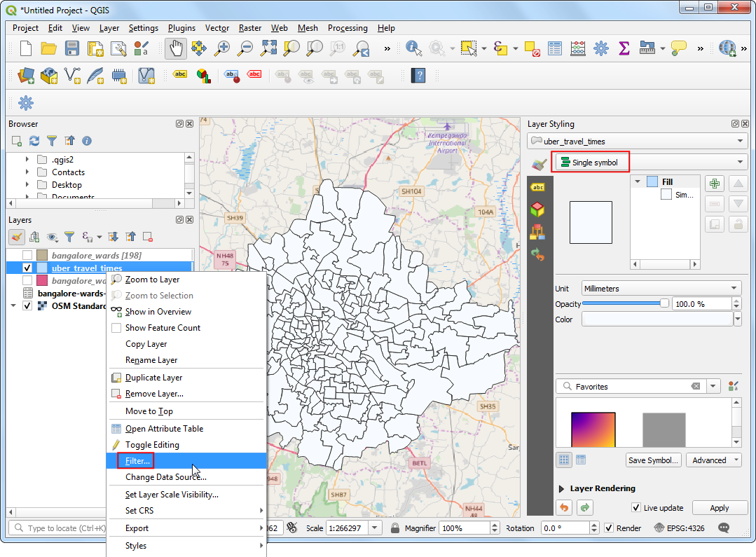Select the Pan Map hand tool
Image resolution: width=756 pixels, height=557 pixels.
pos(176,48)
